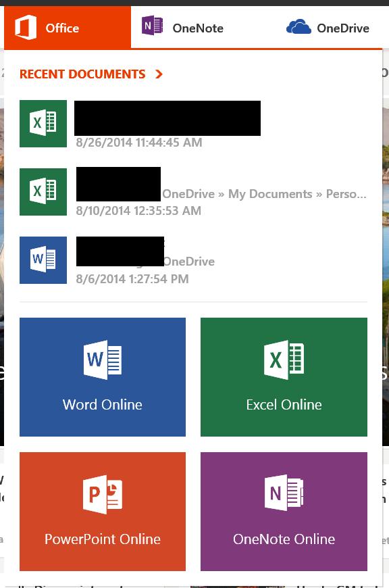
Task: Expand Recent Documents with the arrow chevron
Action: (x=159, y=74)
